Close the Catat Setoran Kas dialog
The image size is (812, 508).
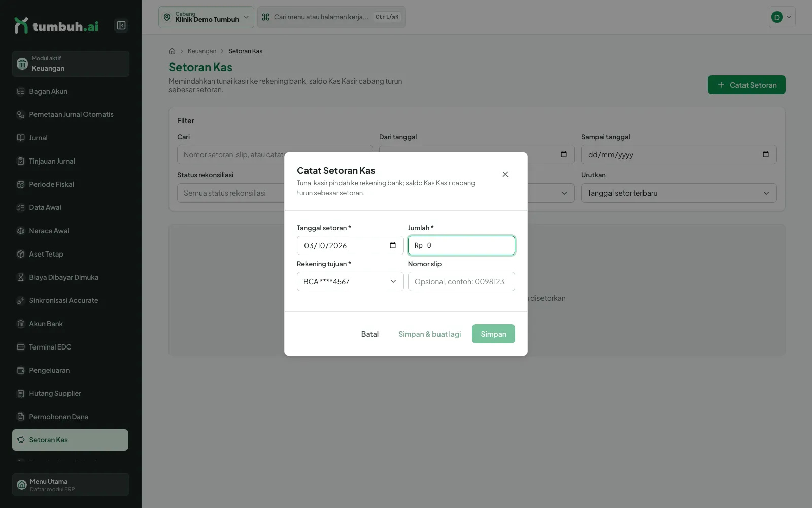[505, 174]
